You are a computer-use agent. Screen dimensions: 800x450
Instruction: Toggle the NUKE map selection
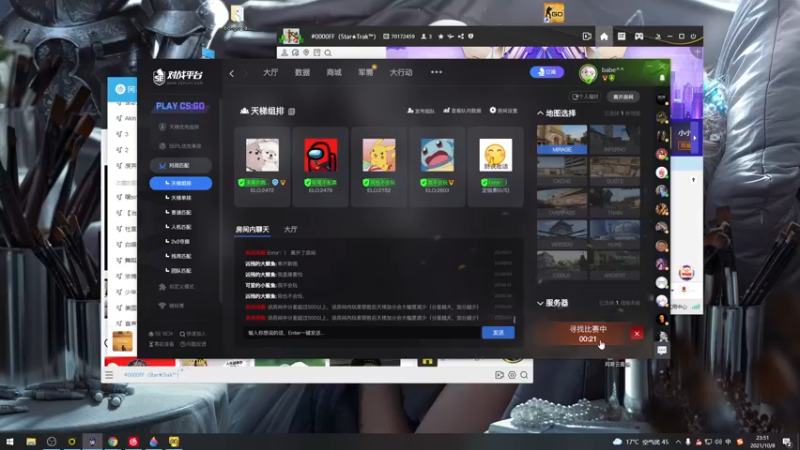pos(615,234)
